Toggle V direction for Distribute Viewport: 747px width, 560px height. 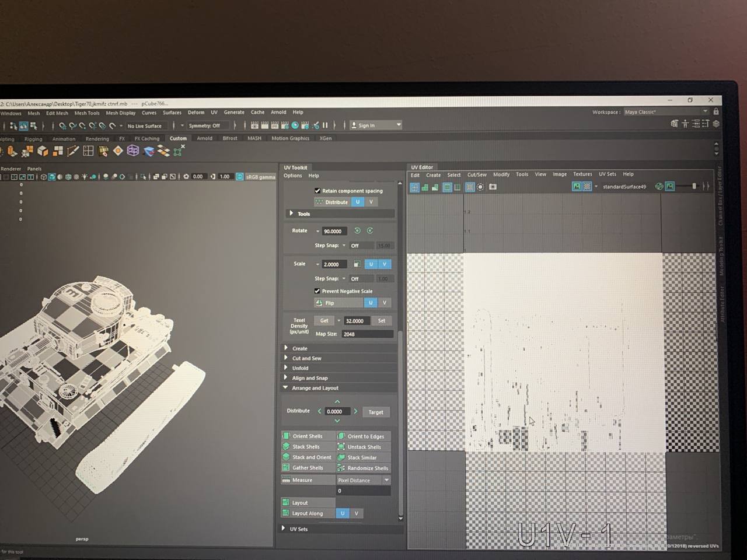click(371, 202)
